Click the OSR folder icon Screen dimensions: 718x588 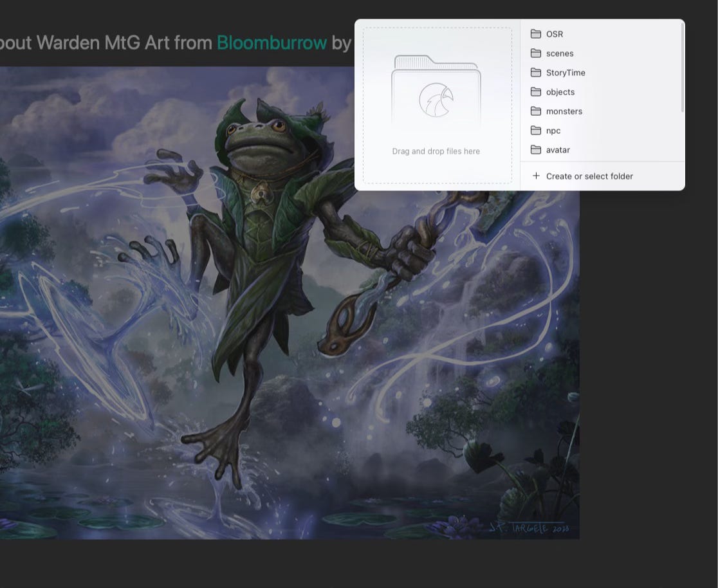click(535, 34)
